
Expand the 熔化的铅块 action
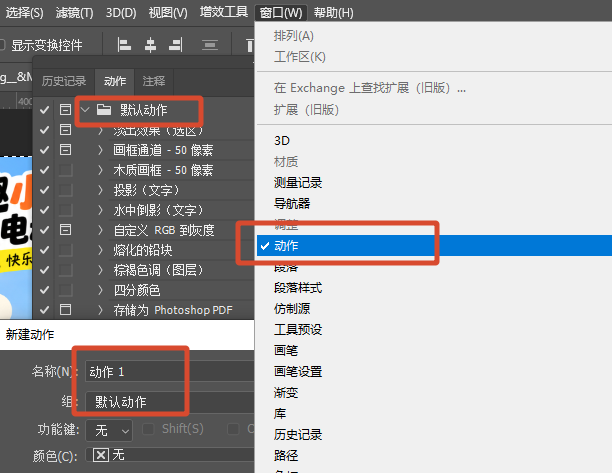click(100, 250)
